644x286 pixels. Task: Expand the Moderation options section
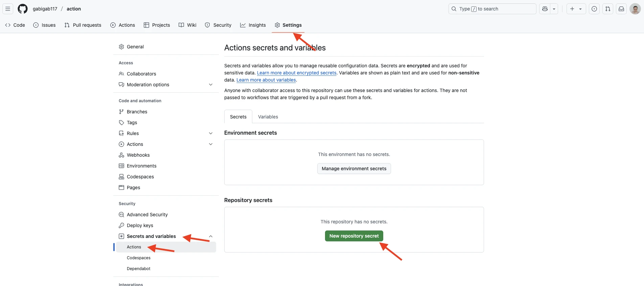tap(211, 85)
